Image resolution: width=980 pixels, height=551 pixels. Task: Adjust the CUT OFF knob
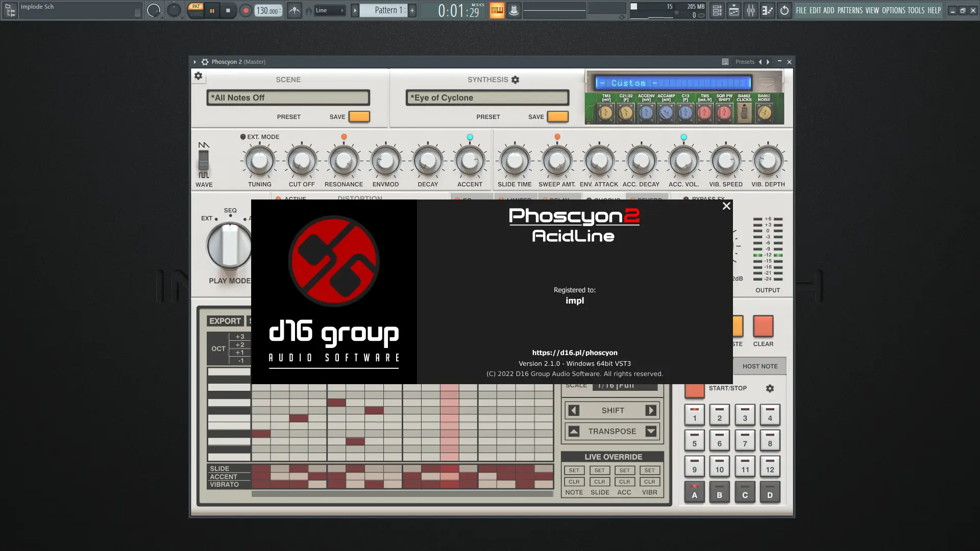pyautogui.click(x=301, y=161)
